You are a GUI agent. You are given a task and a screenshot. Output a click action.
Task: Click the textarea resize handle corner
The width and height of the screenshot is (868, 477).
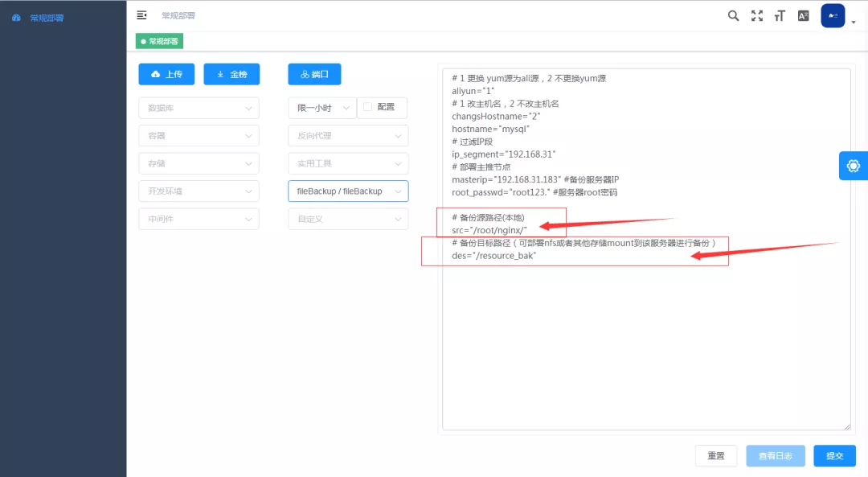pyautogui.click(x=847, y=426)
